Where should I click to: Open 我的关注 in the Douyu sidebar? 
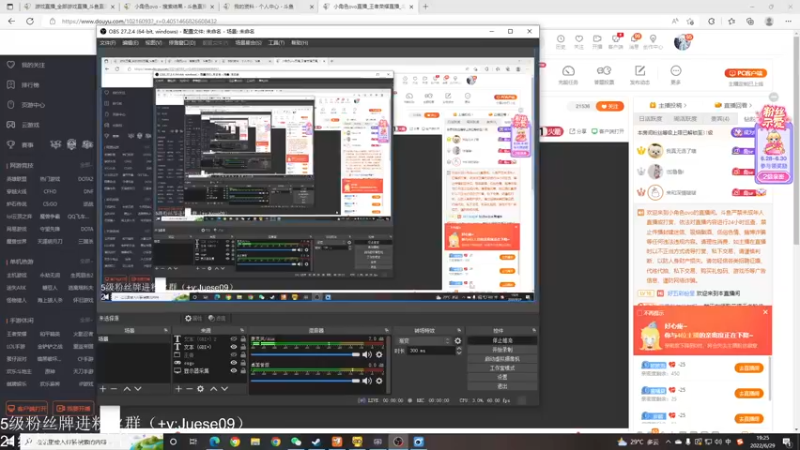pos(33,65)
